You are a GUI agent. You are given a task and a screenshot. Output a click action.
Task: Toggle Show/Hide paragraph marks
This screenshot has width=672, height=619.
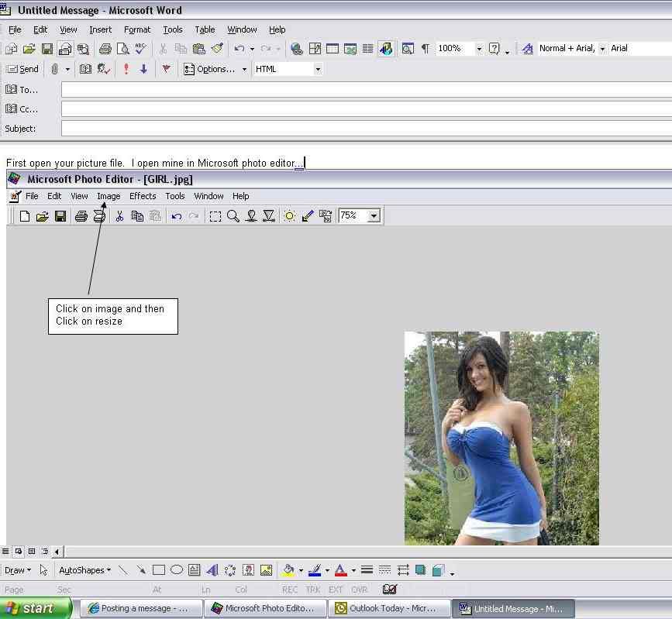click(426, 49)
